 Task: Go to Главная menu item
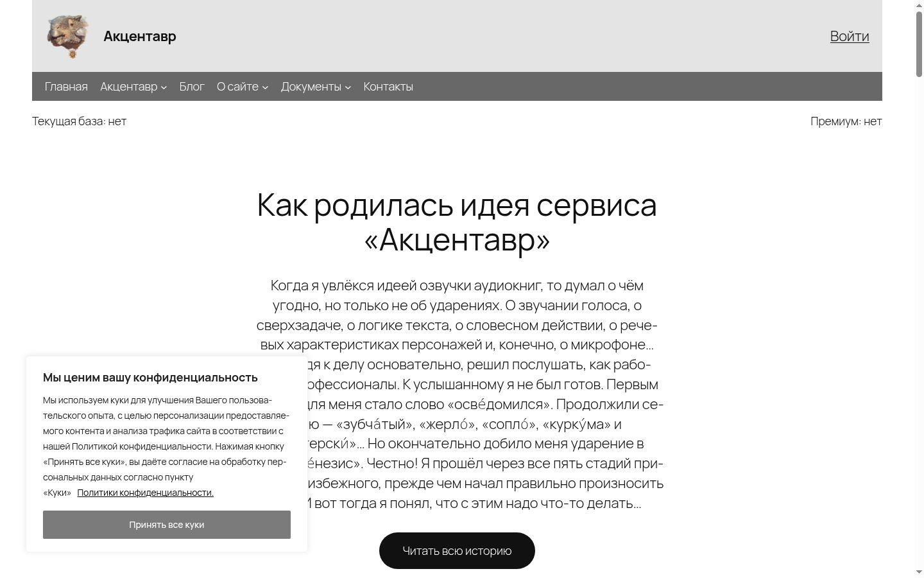point(66,87)
